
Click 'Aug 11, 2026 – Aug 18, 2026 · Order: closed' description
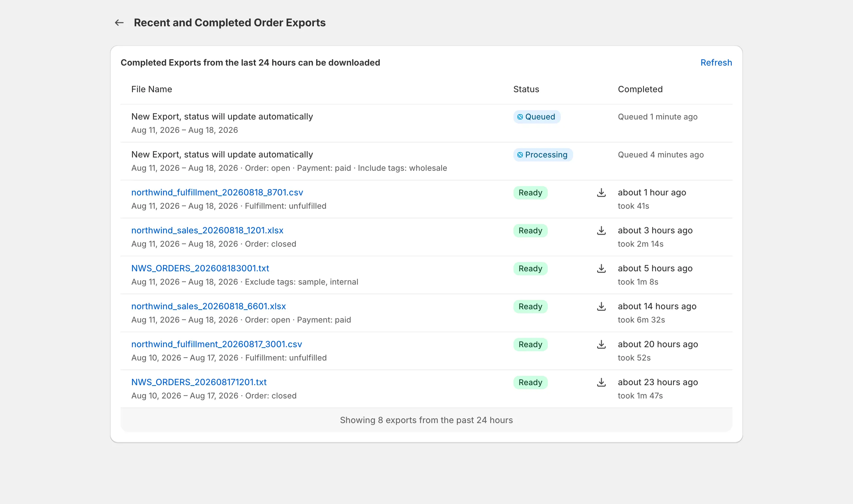[214, 244]
